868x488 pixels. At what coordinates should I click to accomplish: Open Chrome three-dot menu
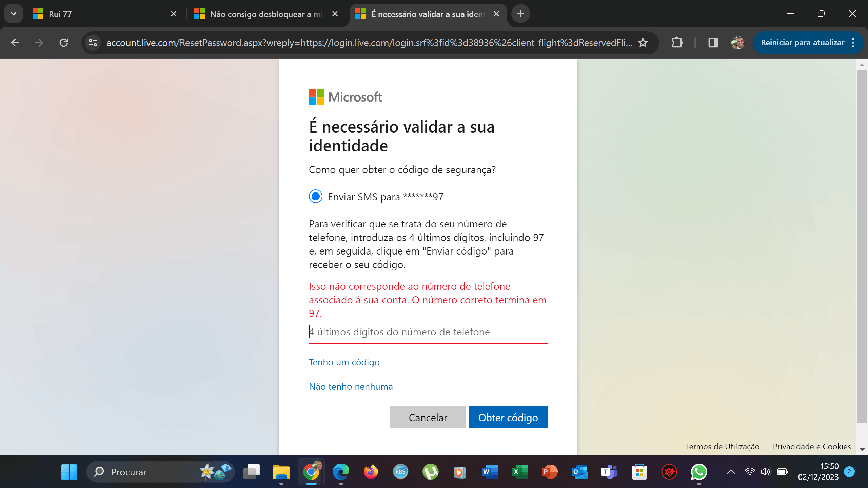point(853,43)
